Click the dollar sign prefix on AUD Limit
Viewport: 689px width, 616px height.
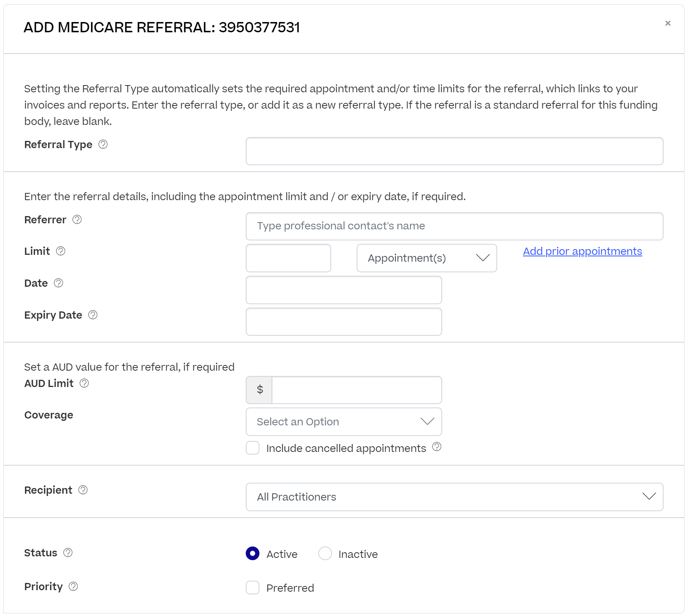click(x=260, y=390)
